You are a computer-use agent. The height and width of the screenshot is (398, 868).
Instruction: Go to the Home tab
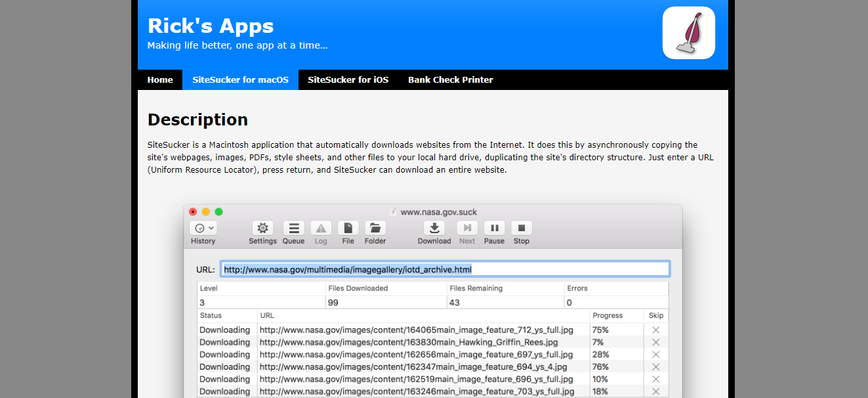(160, 79)
